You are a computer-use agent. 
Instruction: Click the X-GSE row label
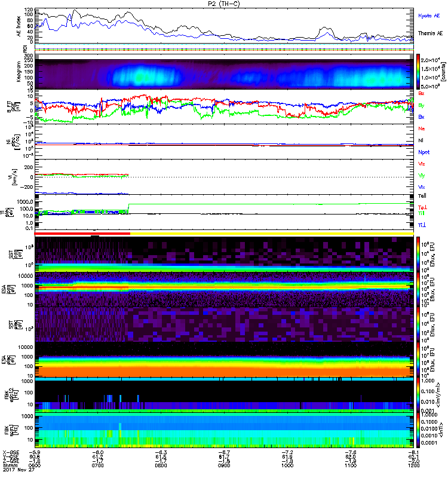click(x=10, y=453)
